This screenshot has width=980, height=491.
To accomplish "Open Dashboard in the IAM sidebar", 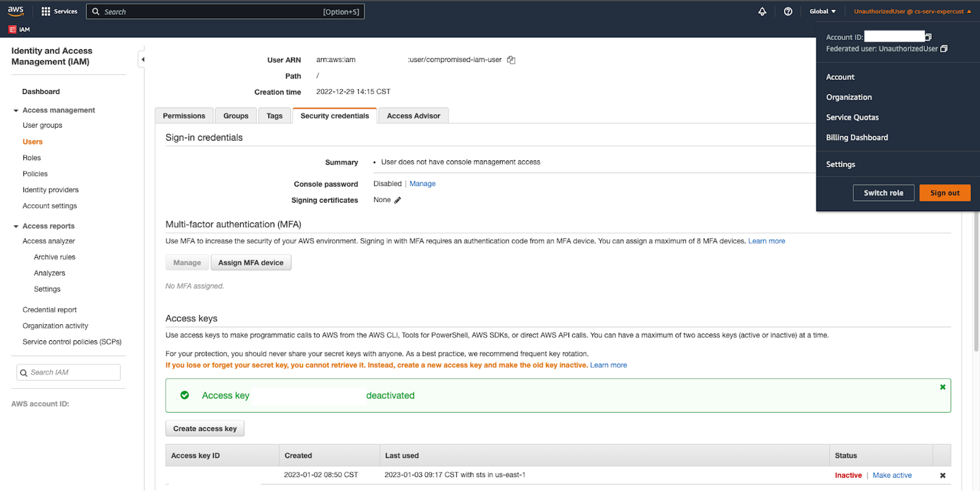I will click(41, 92).
